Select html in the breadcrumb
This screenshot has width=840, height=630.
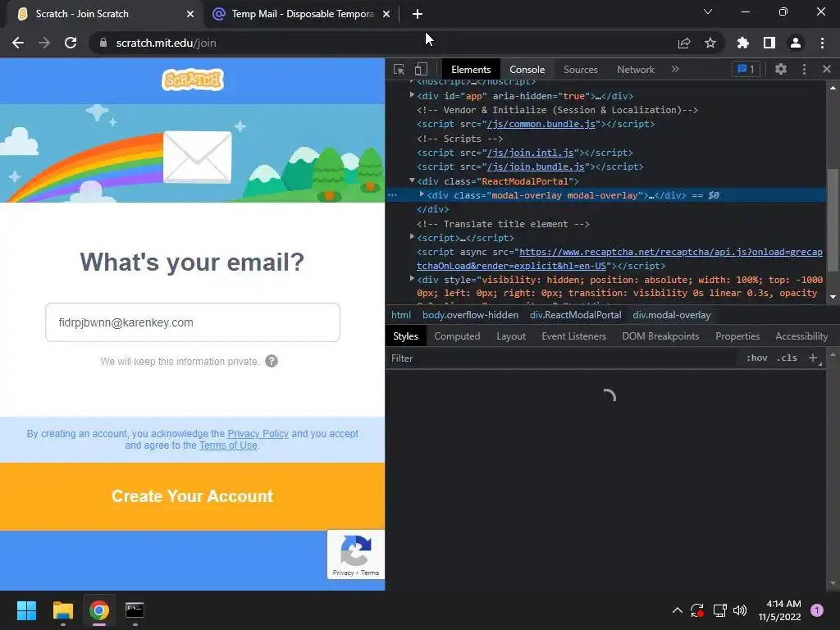(x=400, y=315)
